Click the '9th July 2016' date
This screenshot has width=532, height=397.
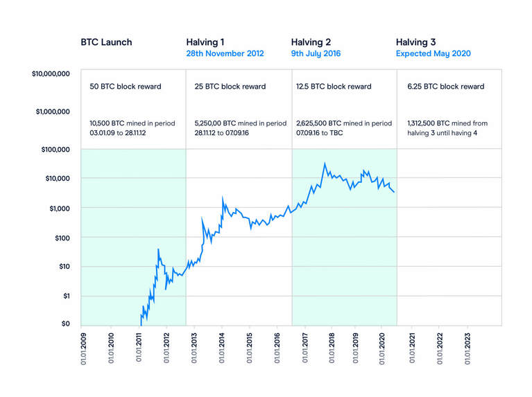(316, 53)
